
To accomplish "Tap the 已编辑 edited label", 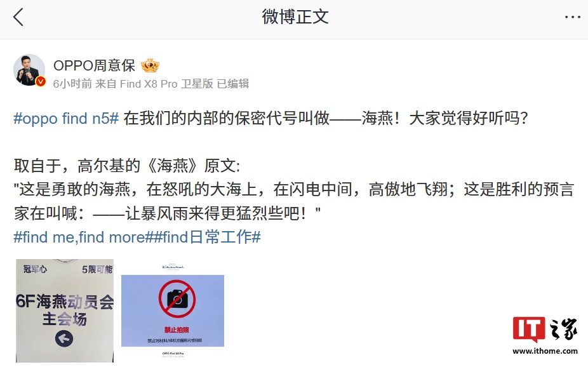I will coord(233,84).
